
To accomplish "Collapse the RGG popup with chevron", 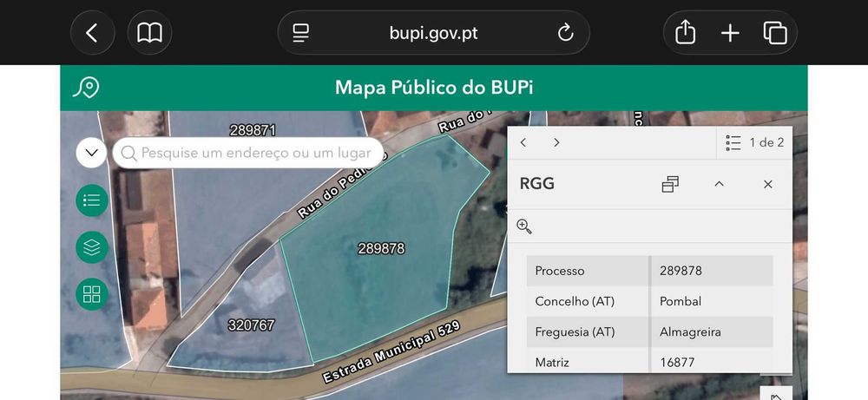I will pyautogui.click(x=719, y=184).
